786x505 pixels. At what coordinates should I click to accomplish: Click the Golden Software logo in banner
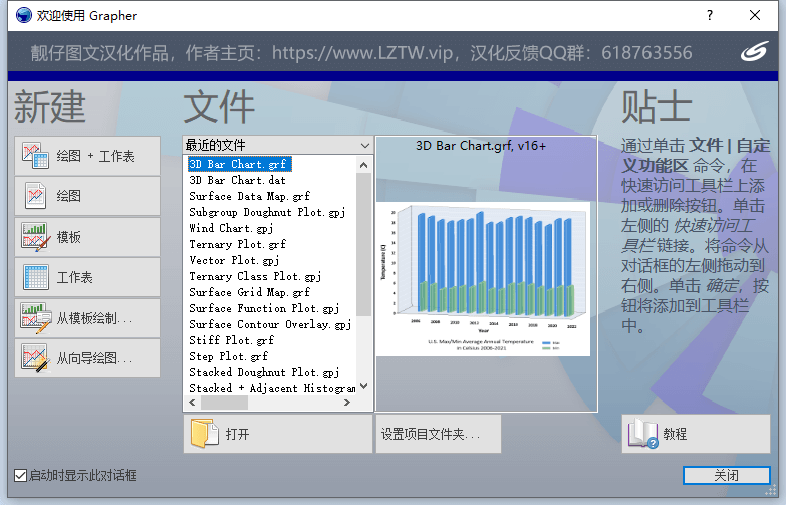[754, 52]
